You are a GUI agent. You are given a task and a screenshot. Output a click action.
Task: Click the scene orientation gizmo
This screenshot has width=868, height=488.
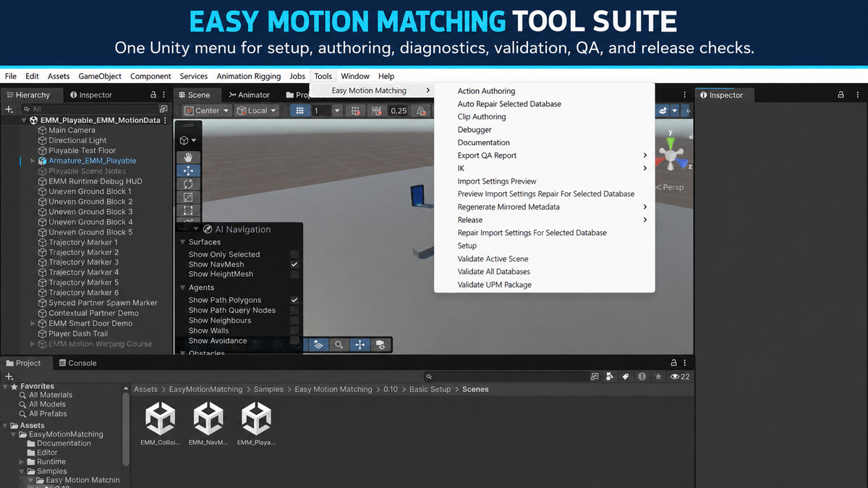tap(670, 153)
